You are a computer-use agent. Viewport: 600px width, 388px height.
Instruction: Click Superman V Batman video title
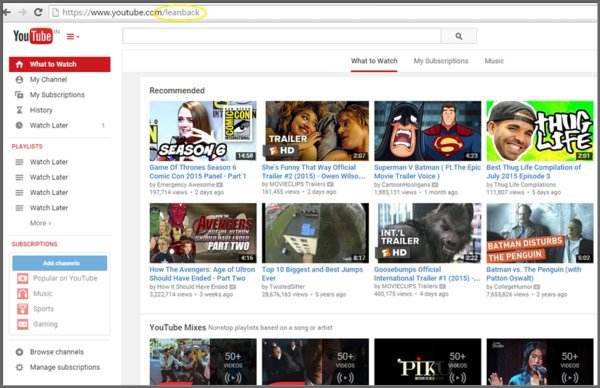[x=427, y=172]
